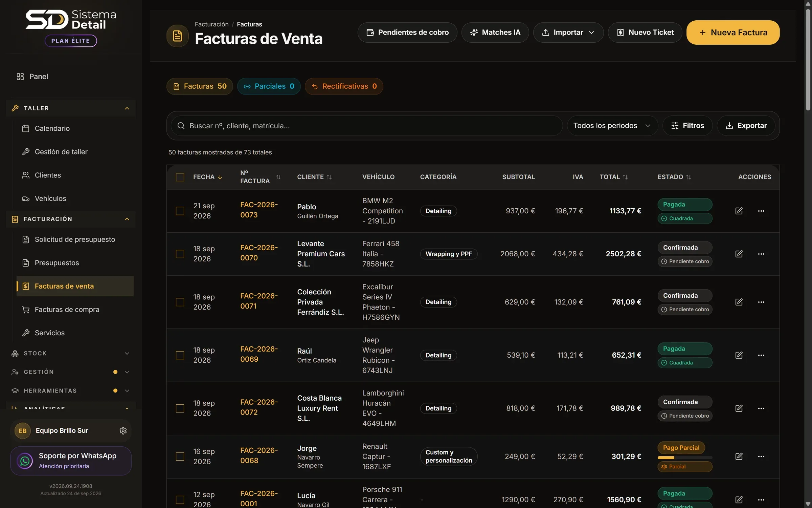This screenshot has height=508, width=812.
Task: Sort by Fecha column arrow
Action: [x=220, y=177]
